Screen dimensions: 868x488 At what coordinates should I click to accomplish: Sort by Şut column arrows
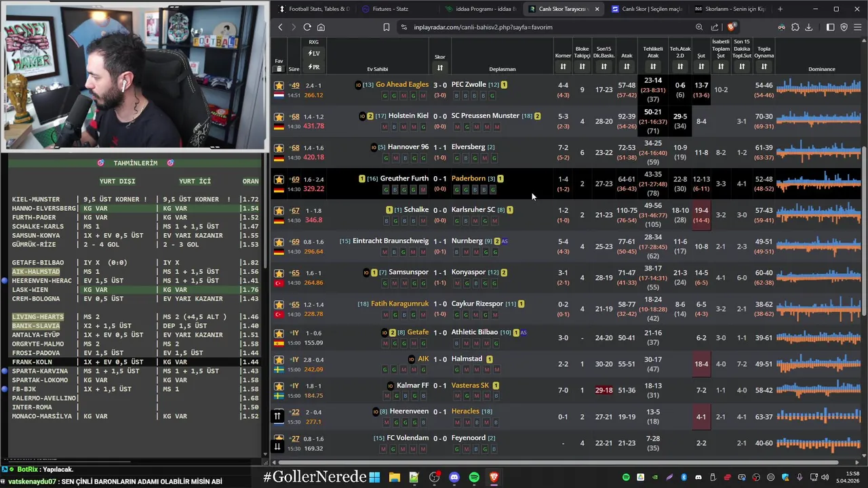pos(701,66)
